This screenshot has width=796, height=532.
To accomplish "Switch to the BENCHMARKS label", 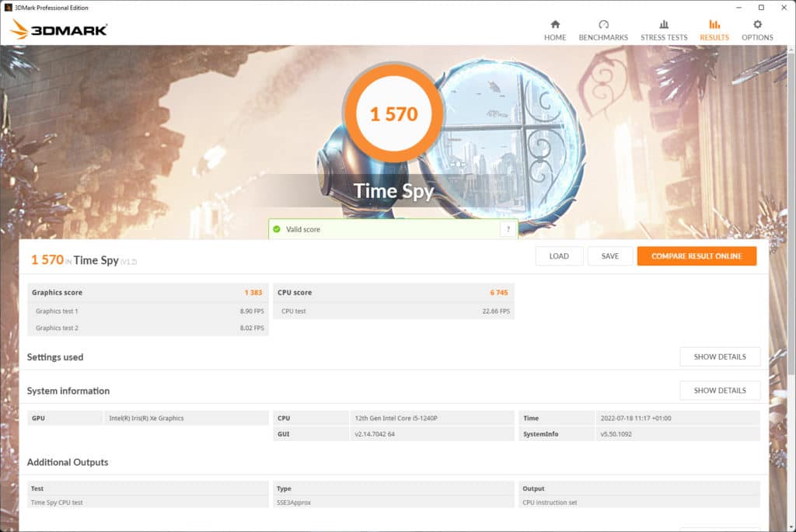I will [603, 37].
